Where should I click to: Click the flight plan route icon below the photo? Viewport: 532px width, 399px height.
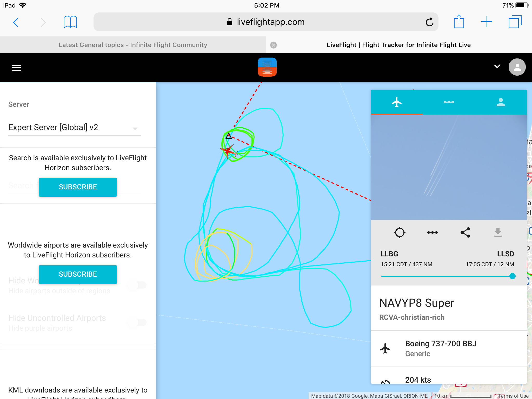pos(432,232)
